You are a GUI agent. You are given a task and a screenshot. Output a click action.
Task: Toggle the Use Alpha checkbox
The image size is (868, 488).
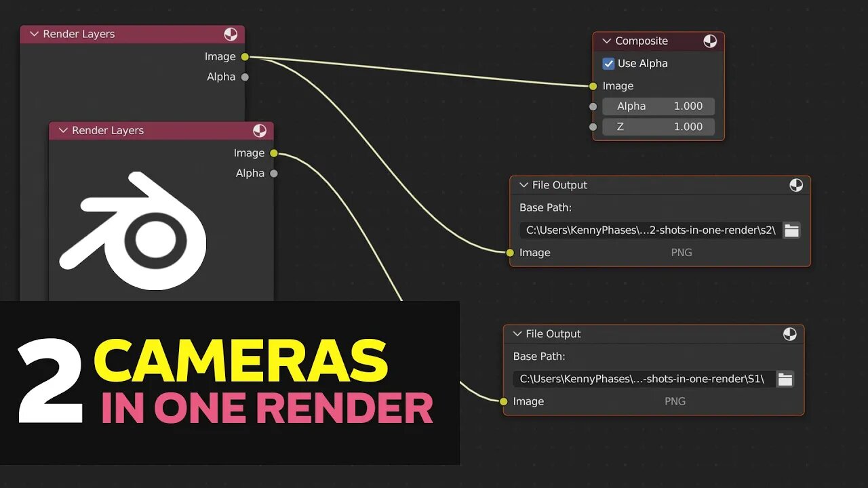[609, 63]
